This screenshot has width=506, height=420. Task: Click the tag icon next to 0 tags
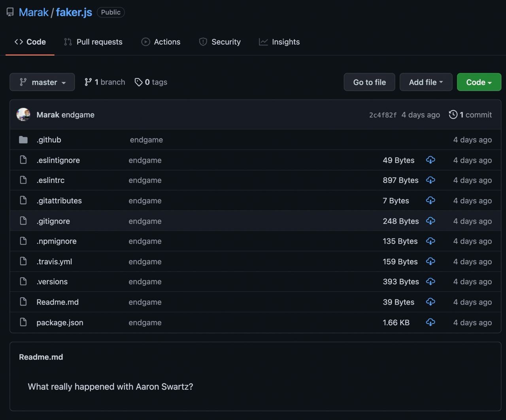coord(138,82)
